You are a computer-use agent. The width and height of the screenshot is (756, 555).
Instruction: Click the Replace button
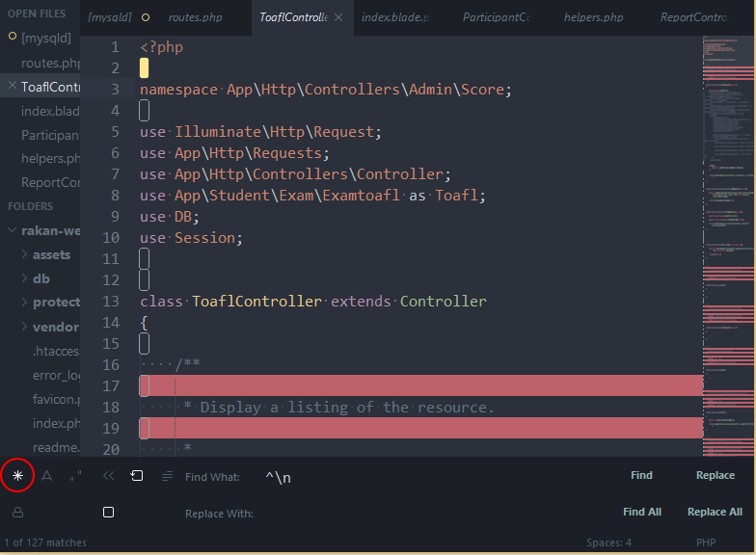pos(715,476)
